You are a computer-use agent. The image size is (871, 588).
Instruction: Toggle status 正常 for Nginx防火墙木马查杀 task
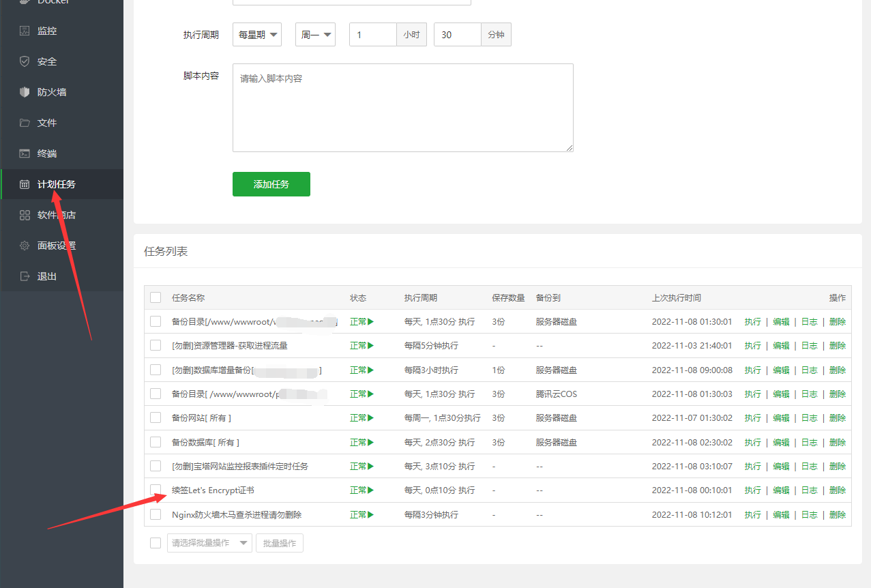pos(362,514)
